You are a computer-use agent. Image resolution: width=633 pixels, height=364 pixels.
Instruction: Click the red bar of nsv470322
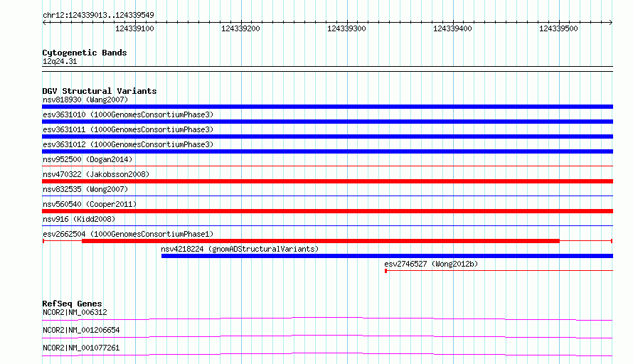[327, 181]
